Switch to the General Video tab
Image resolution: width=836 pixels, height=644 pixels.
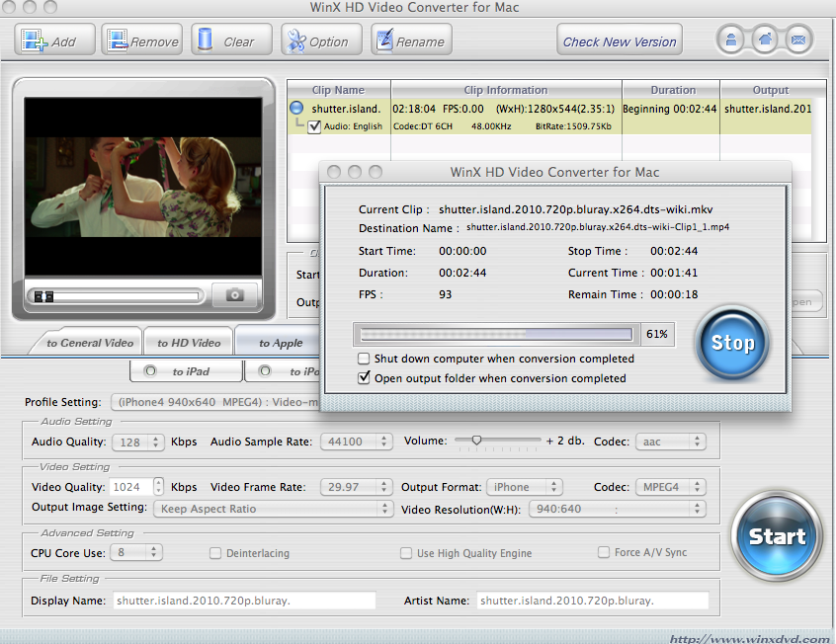pos(90,343)
